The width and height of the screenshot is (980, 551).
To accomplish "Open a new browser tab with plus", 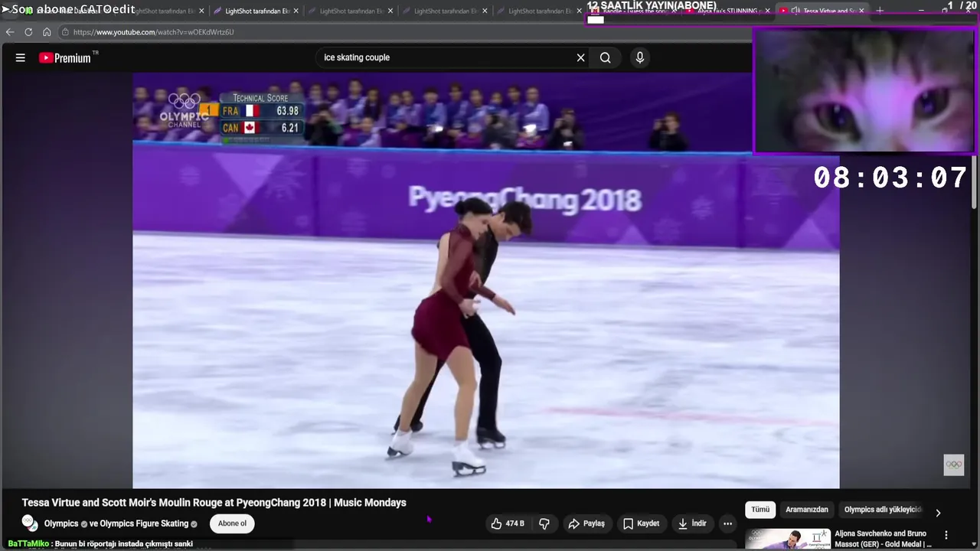I will pyautogui.click(x=880, y=11).
